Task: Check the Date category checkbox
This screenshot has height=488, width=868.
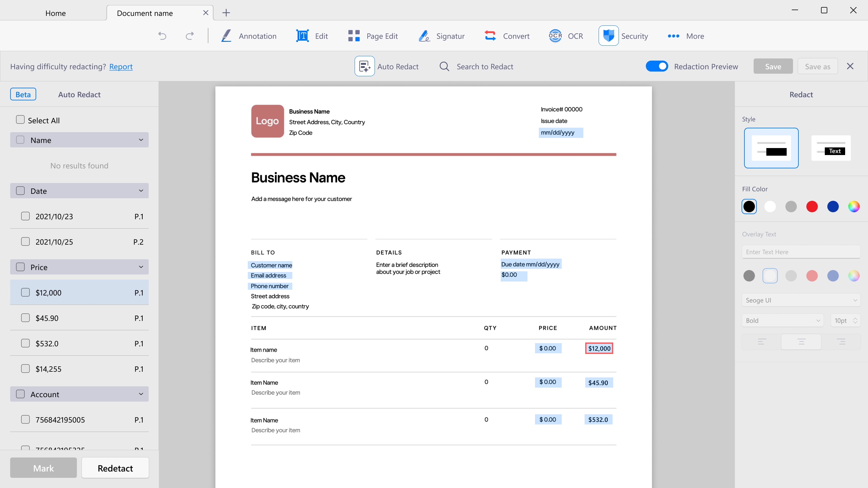Action: [x=20, y=190]
